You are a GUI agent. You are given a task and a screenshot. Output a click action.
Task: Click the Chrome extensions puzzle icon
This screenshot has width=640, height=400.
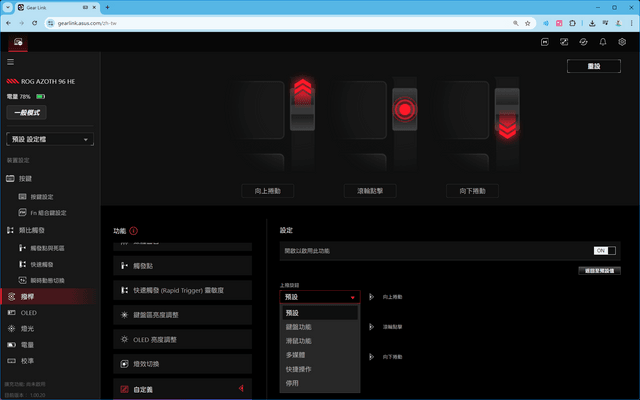pyautogui.click(x=572, y=23)
